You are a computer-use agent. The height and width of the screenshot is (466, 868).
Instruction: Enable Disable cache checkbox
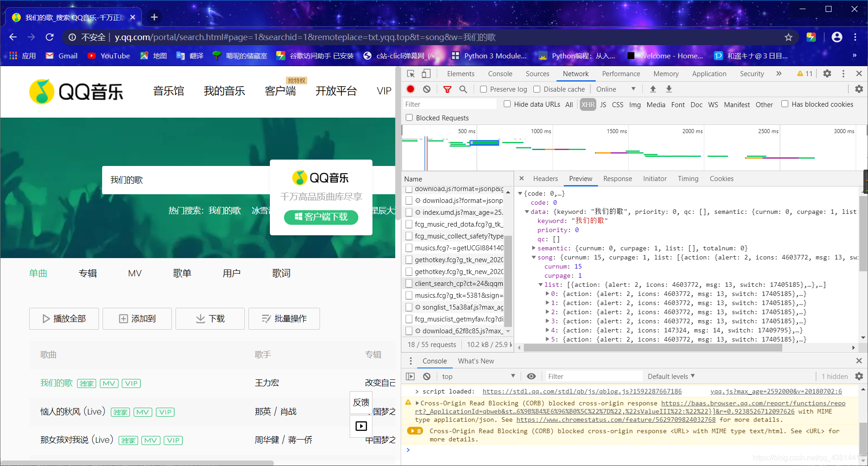coord(537,89)
